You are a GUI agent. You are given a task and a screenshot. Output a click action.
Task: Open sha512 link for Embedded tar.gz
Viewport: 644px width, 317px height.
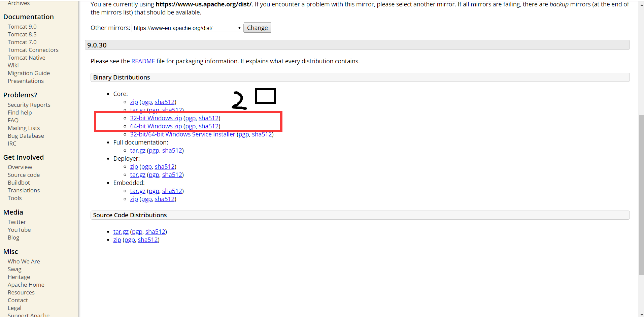click(172, 191)
